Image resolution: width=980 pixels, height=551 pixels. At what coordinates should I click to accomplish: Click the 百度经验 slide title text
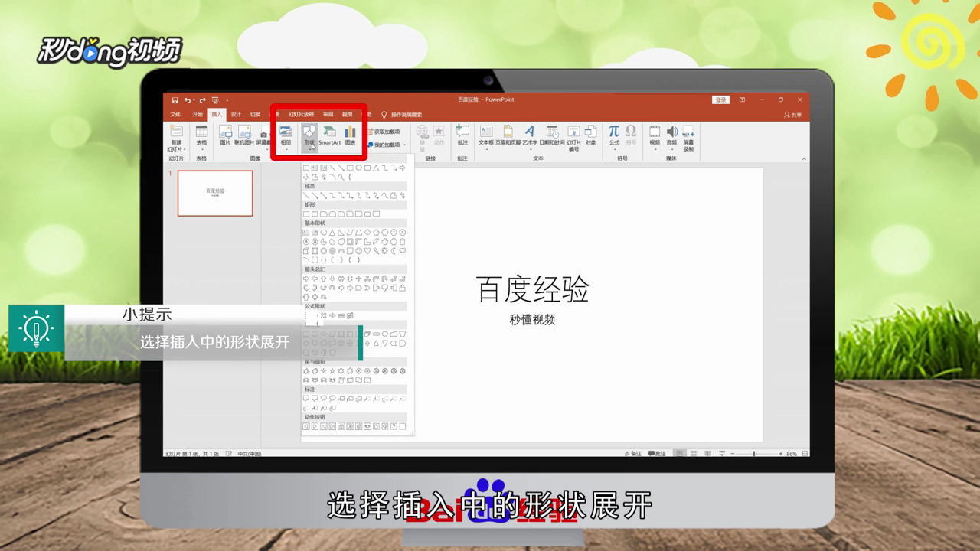coord(533,289)
